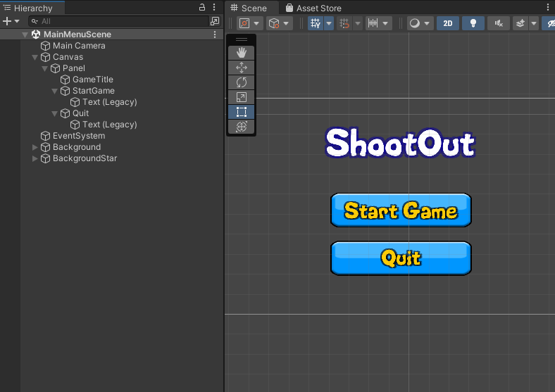Open scene effects dropdown arrow
The width and height of the screenshot is (555, 392).
[x=533, y=23]
